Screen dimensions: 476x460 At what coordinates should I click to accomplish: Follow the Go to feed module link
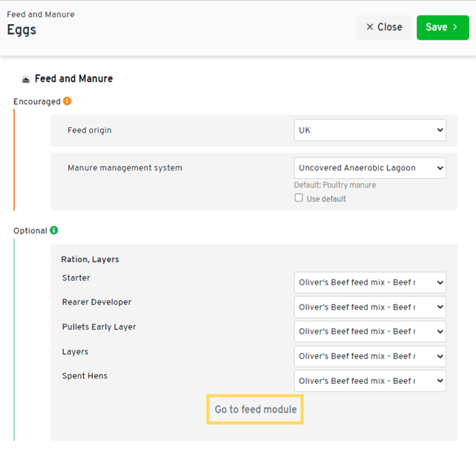[256, 410]
